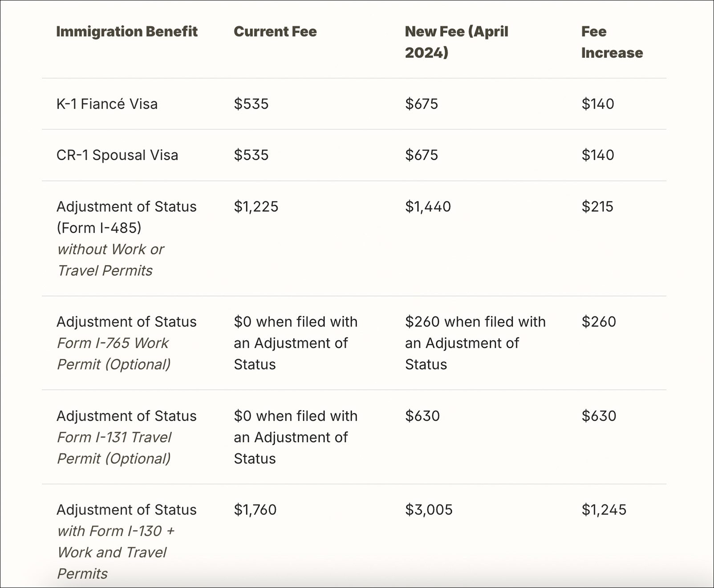Viewport: 714px width, 588px height.
Task: Select the K-1 Fiancé Visa row label
Action: (x=107, y=104)
